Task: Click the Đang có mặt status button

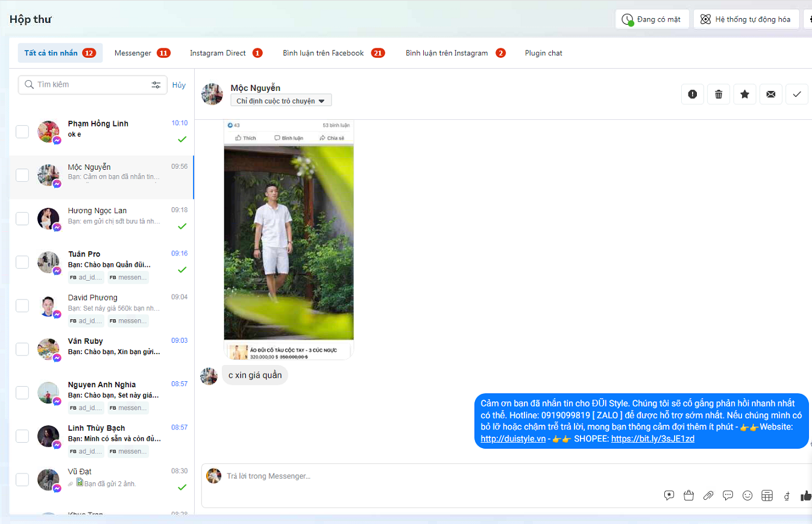Action: (x=652, y=19)
